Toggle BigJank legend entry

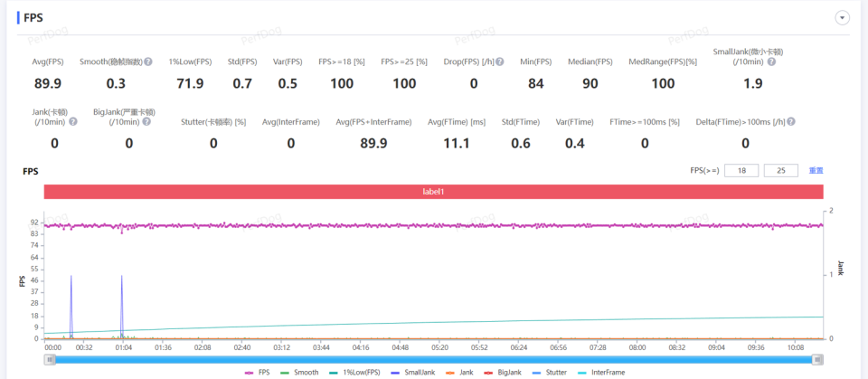pyautogui.click(x=503, y=373)
